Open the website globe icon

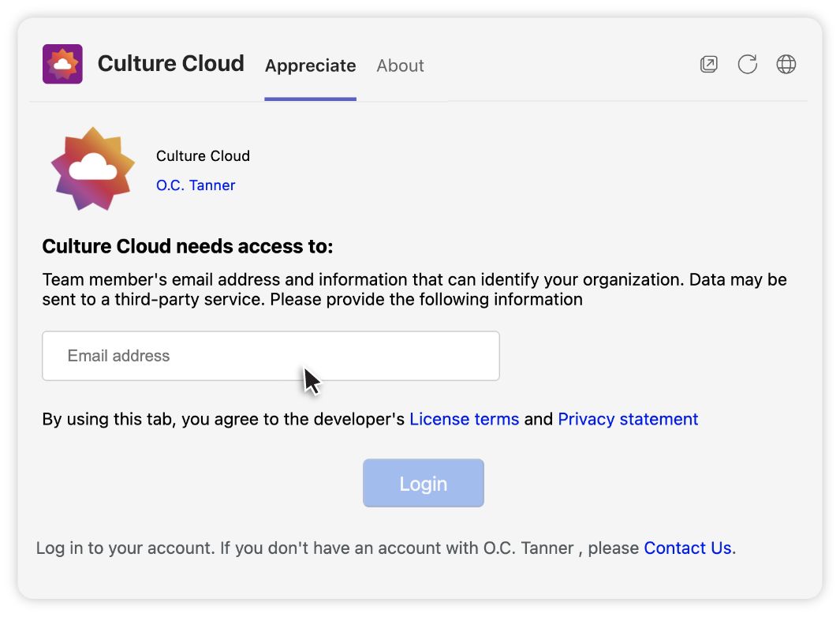pyautogui.click(x=786, y=65)
